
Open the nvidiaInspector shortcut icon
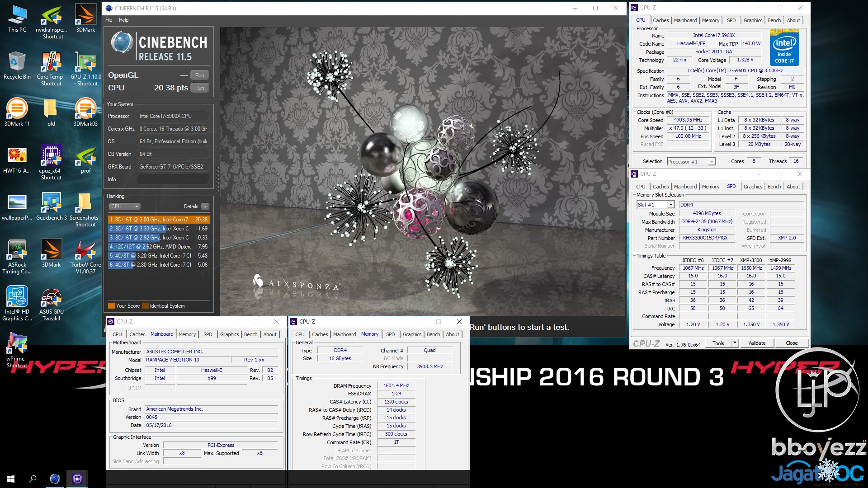coord(52,22)
